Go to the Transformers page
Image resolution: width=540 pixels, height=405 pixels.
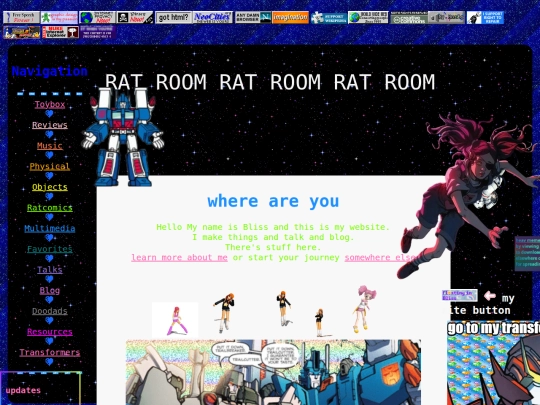pos(50,353)
